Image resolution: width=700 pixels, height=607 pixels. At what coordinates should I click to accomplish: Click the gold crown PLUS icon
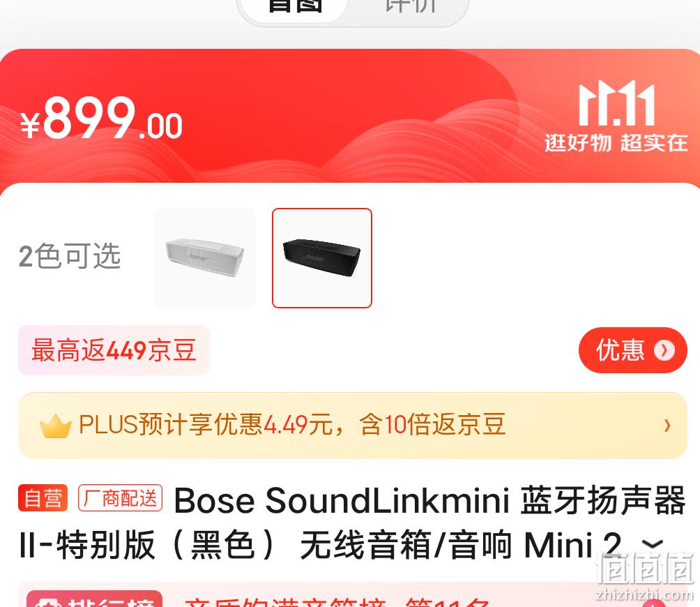click(55, 426)
